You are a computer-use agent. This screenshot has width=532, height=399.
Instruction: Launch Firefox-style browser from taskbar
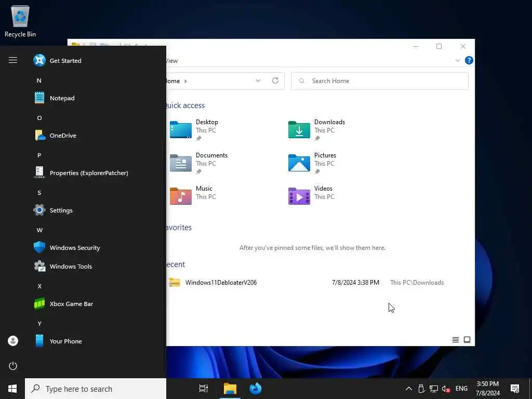pyautogui.click(x=256, y=389)
